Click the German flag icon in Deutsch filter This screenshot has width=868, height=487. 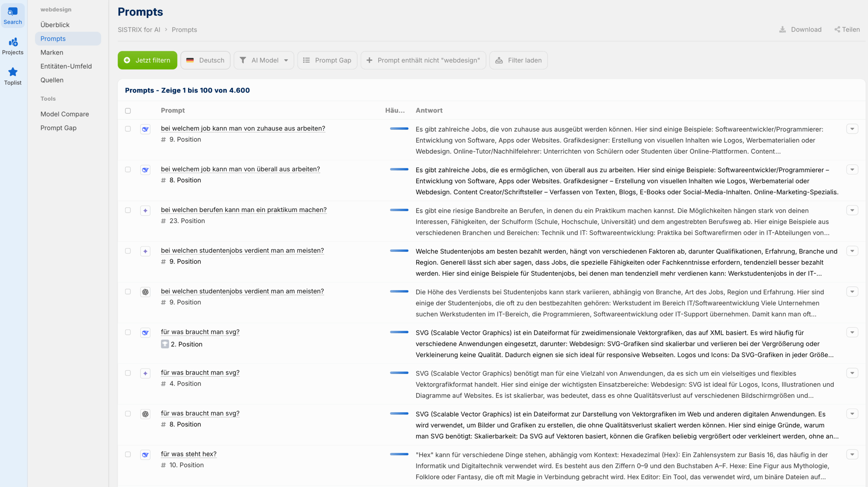[190, 60]
